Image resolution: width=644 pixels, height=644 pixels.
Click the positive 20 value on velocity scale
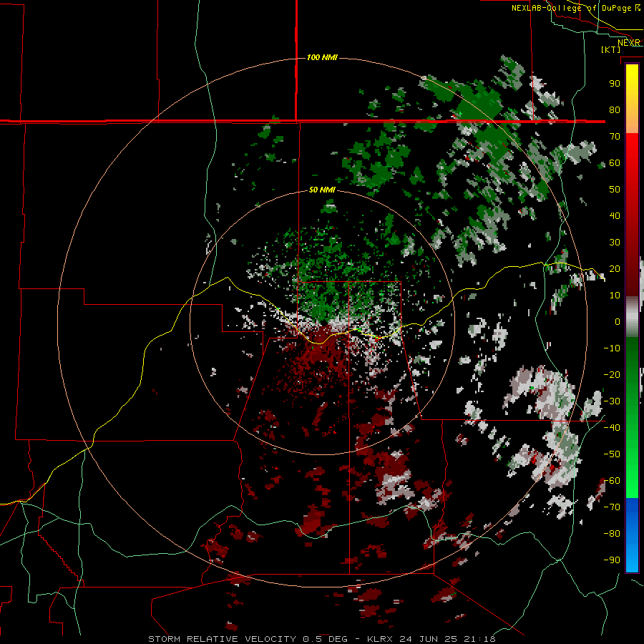[x=615, y=268]
